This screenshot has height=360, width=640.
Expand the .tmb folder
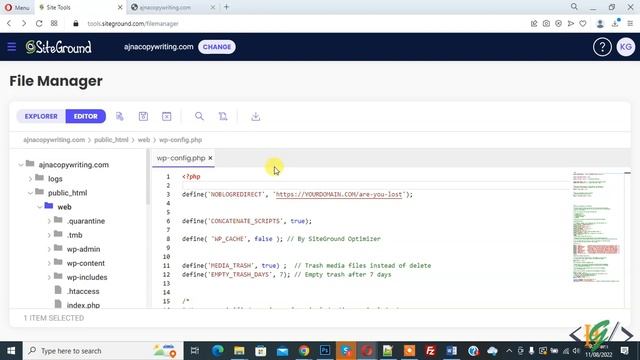click(49, 235)
